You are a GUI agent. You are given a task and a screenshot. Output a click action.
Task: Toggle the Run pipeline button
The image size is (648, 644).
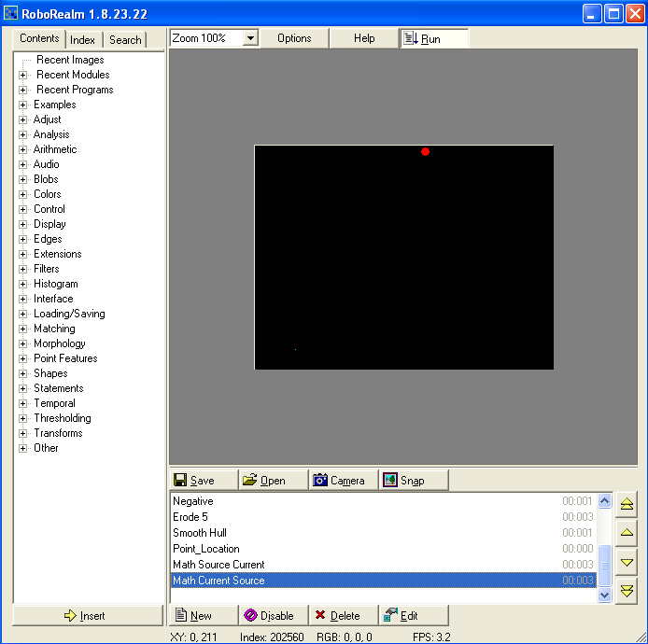coord(433,38)
